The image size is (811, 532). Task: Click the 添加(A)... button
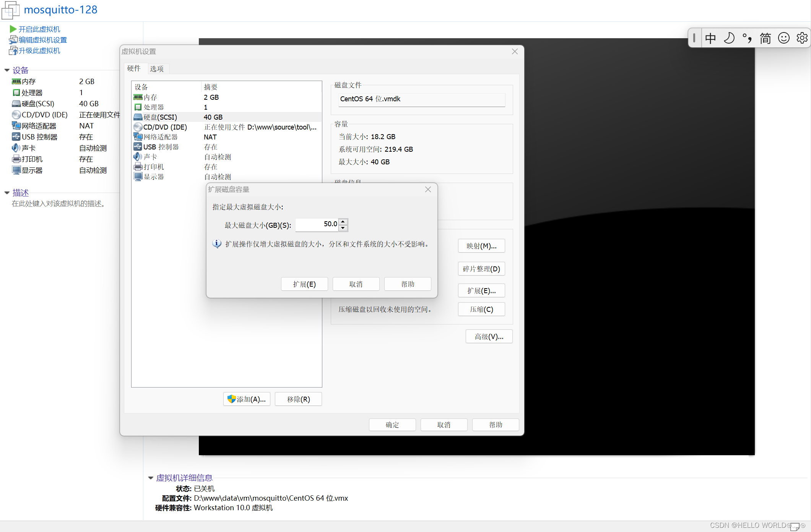pos(247,399)
